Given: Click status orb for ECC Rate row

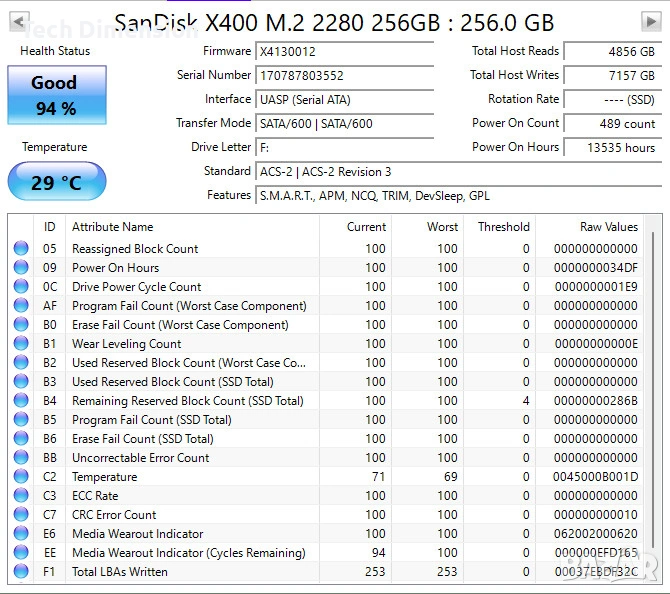Looking at the screenshot, I should [21, 496].
